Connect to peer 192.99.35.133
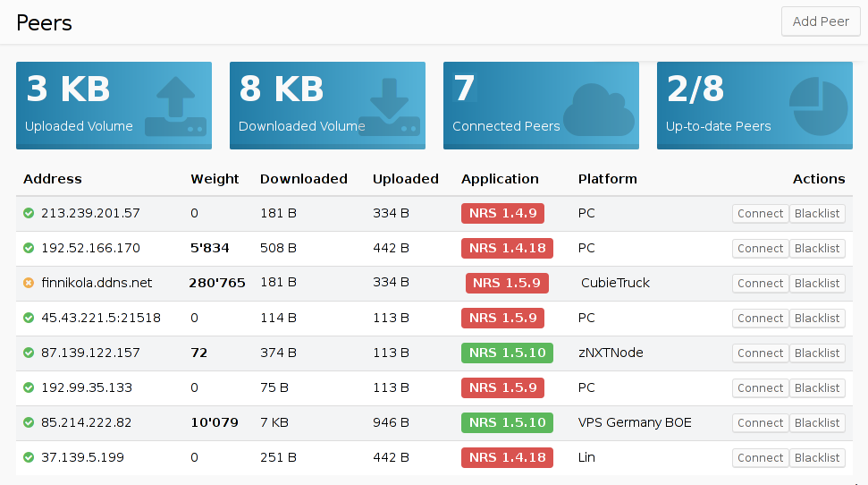The height and width of the screenshot is (485, 868). click(760, 388)
